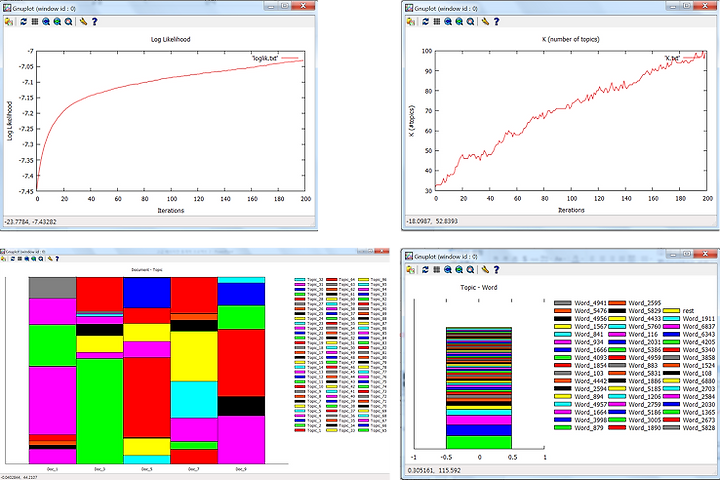Open help in the Document - Topic window
Image resolution: width=720 pixels, height=480 pixels.
[57, 259]
